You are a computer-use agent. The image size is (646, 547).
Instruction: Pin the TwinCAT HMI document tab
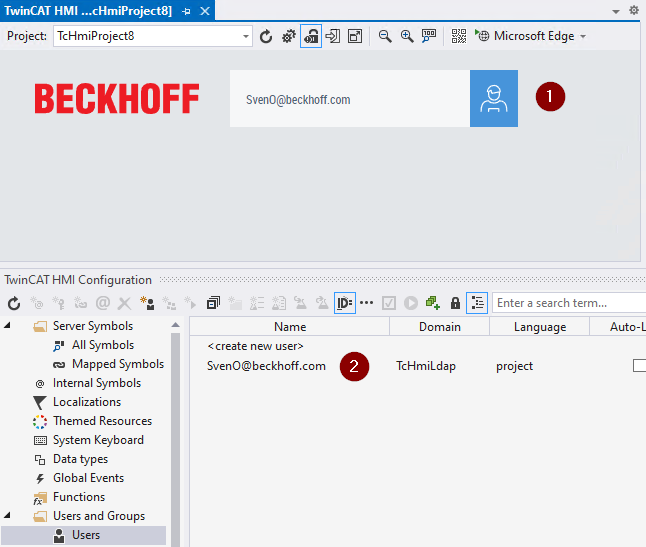pos(186,12)
